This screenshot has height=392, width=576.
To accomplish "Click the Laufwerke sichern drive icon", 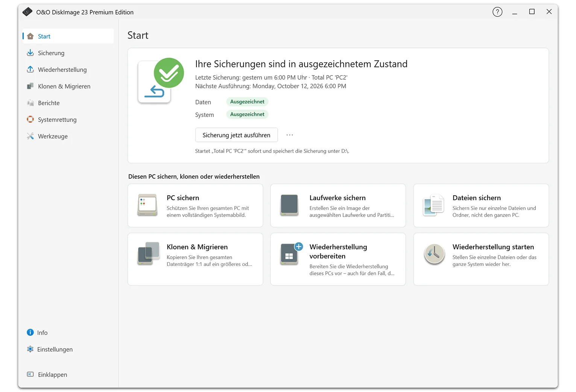I will (x=289, y=205).
